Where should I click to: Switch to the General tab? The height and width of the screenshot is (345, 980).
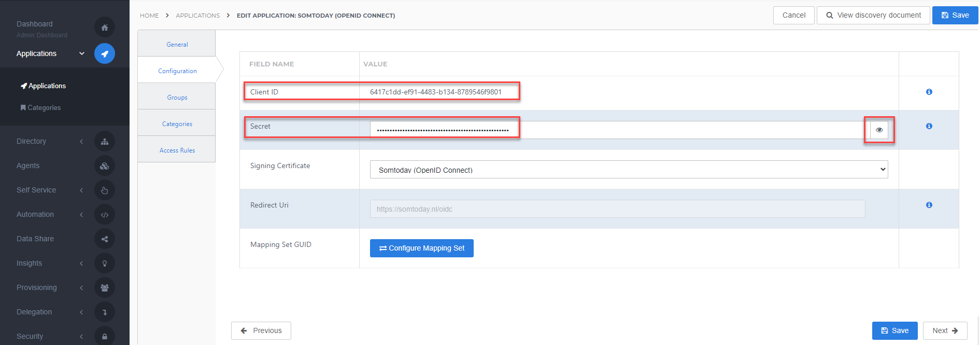coord(177,44)
